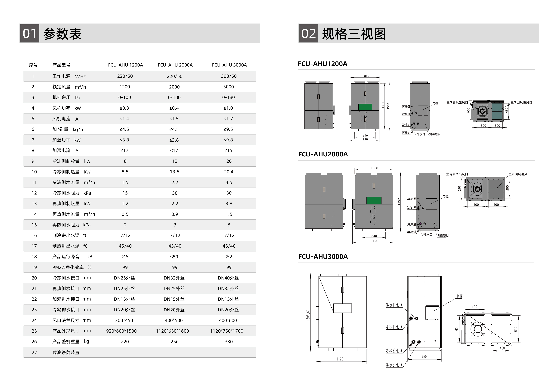Click the 400*600 flange size value
555x392 pixels.
click(x=228, y=321)
